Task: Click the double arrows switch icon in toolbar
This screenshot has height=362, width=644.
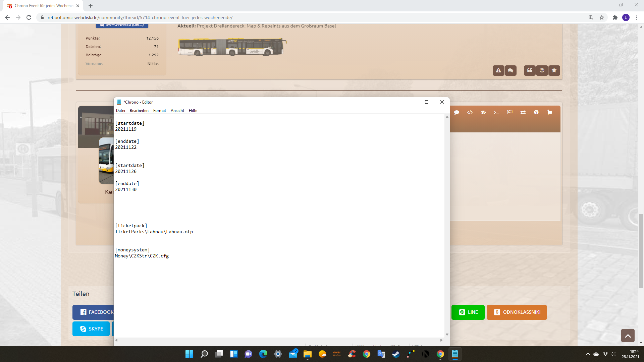Action: click(523, 113)
